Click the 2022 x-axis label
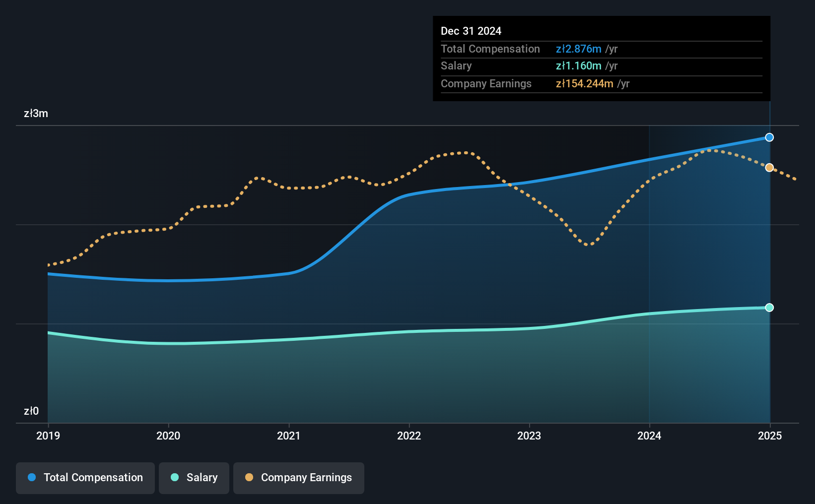Image resolution: width=815 pixels, height=504 pixels. 409,436
